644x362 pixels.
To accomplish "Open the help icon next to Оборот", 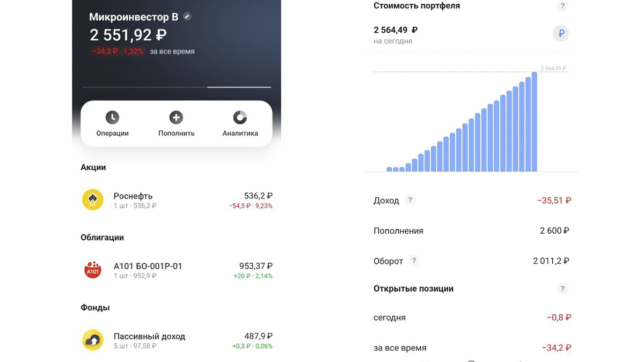I will [x=414, y=261].
